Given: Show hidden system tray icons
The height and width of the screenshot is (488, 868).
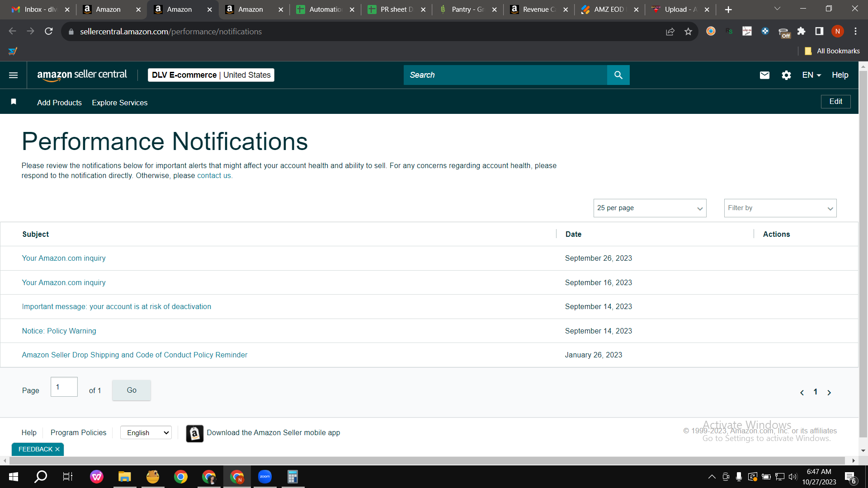Looking at the screenshot, I should click(x=712, y=477).
